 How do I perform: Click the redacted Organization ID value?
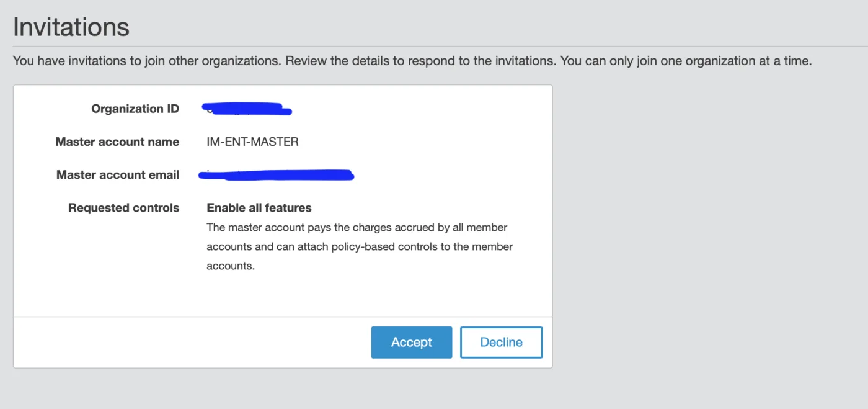pos(247,109)
